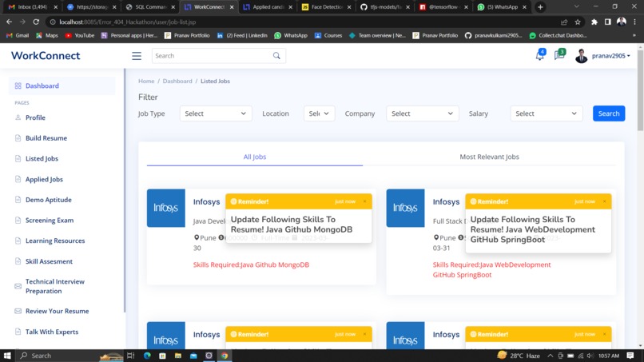Open Screening Exam in the sidebar
644x362 pixels.
click(50, 221)
